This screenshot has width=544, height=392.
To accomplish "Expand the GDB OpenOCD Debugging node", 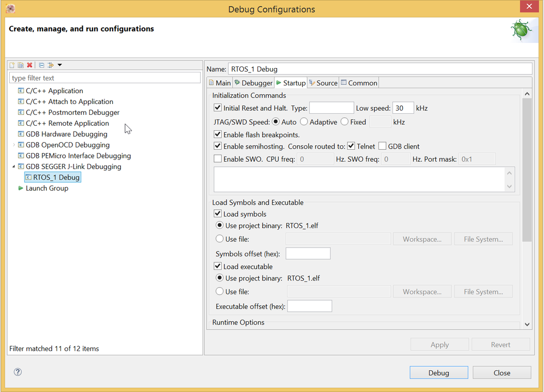I will click(x=14, y=145).
